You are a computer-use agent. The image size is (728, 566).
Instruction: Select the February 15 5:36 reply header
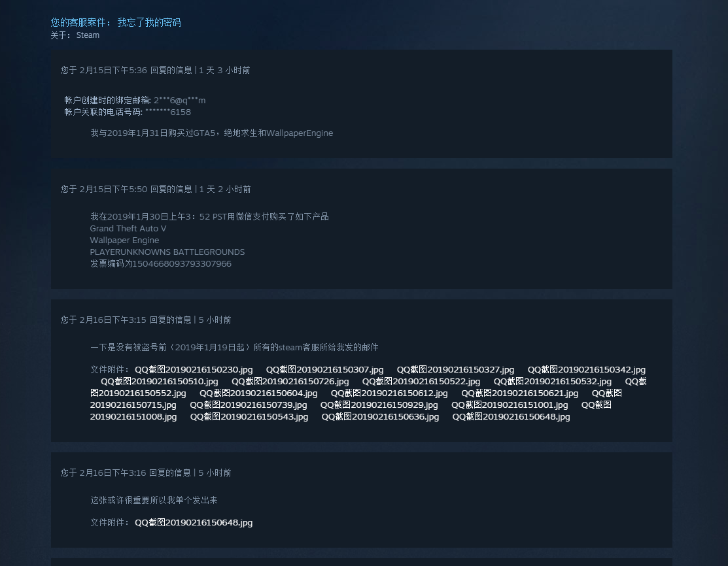(x=155, y=70)
